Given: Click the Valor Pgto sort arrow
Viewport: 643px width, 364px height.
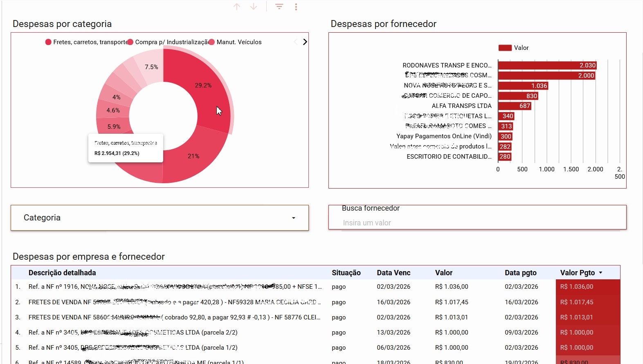Looking at the screenshot, I should tap(600, 273).
